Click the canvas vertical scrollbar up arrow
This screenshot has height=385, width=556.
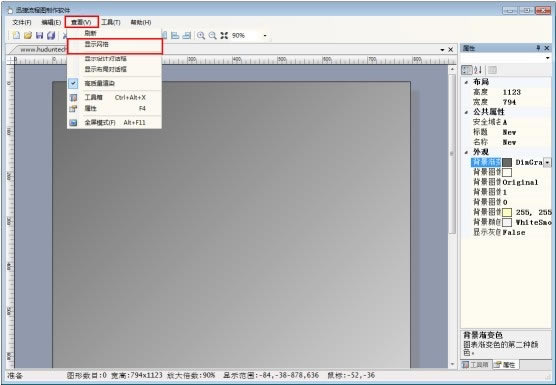452,70
